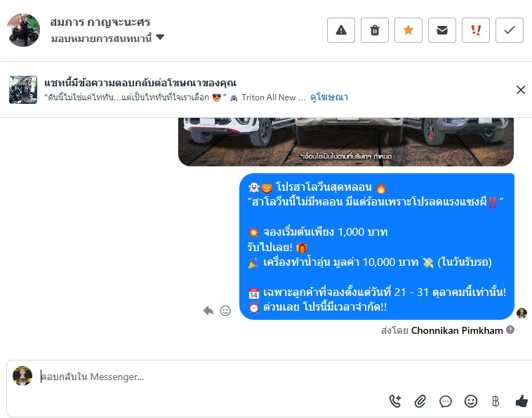
Task: Toggle the orange star follow-up flag
Action: [x=408, y=30]
